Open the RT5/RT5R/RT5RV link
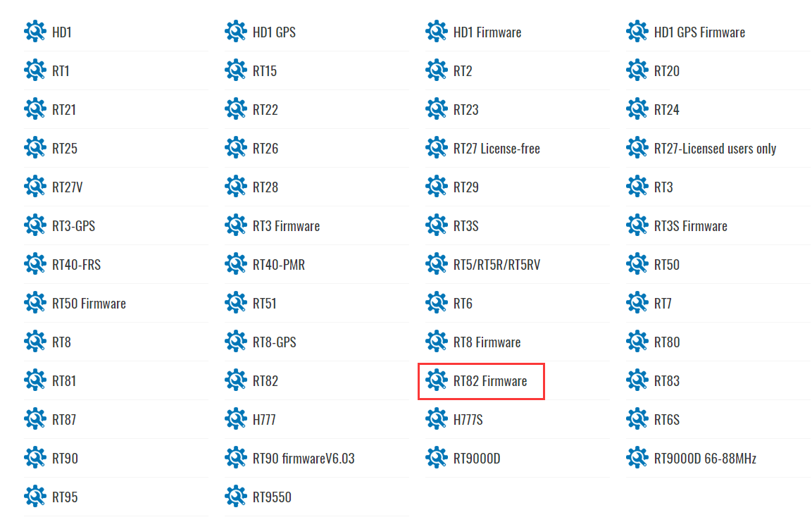 [496, 265]
